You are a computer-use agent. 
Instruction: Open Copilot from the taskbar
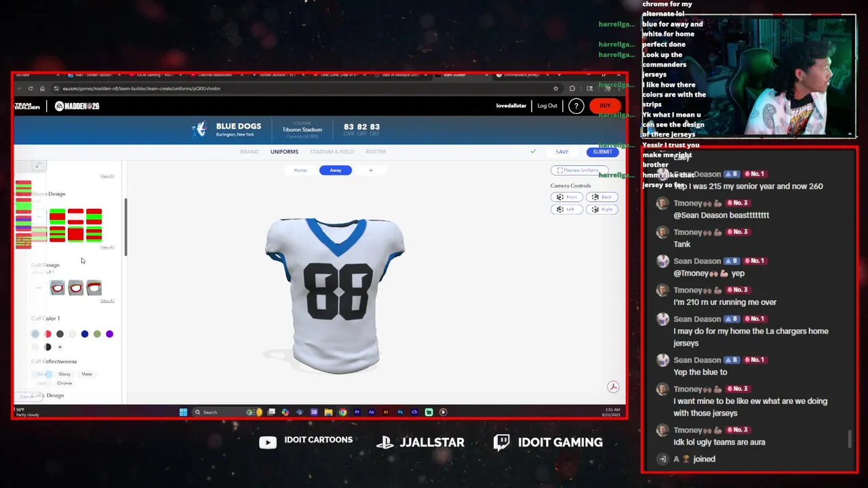click(x=285, y=412)
